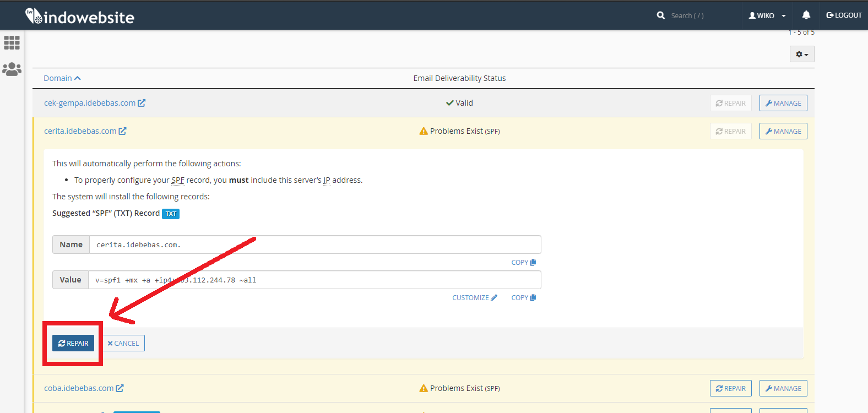
Task: Copy the SPF record Name
Action: [x=523, y=263]
